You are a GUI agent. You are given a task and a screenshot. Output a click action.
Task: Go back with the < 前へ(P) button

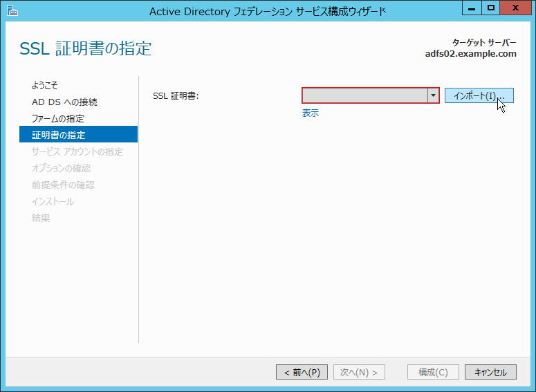(x=302, y=372)
